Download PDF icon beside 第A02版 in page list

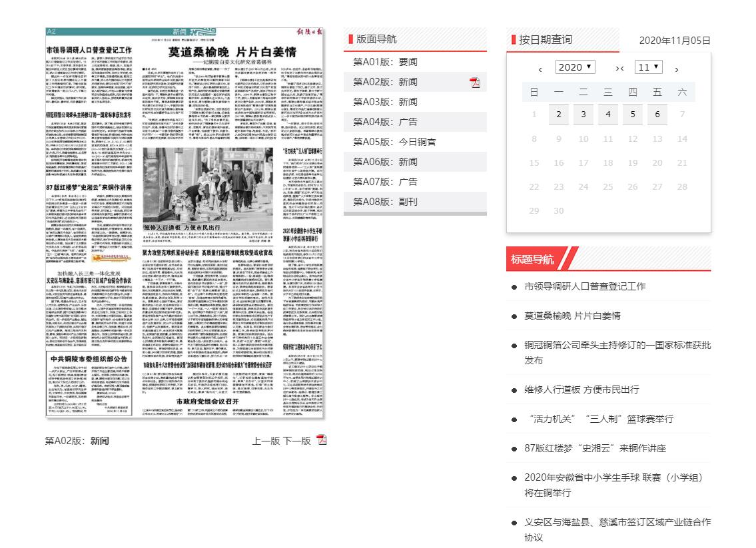(x=475, y=82)
